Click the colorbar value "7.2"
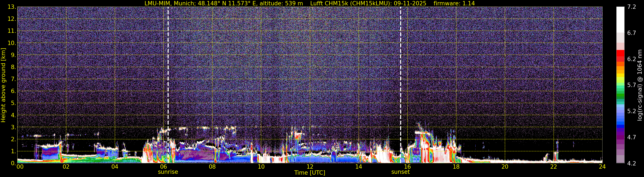 pos(632,7)
